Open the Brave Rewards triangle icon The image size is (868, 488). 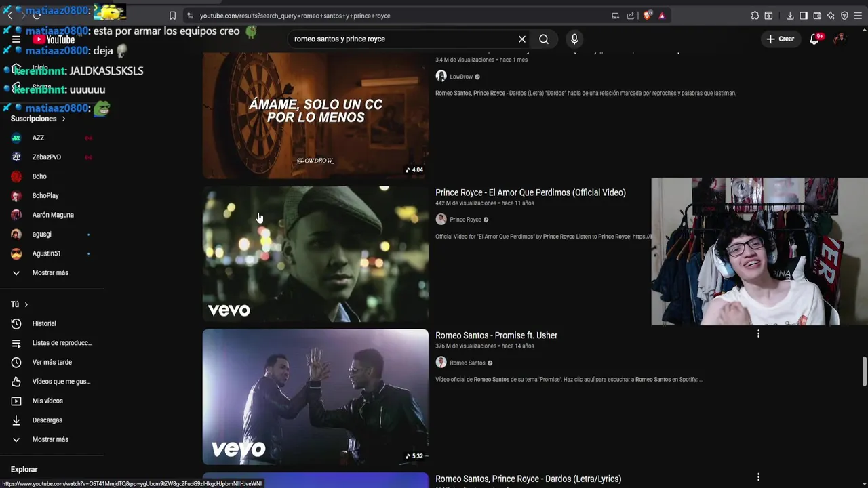(x=662, y=16)
